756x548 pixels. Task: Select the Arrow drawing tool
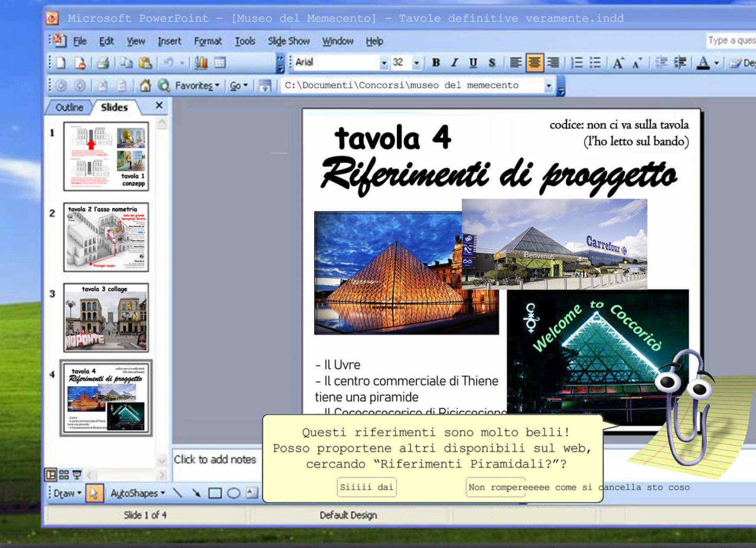[x=196, y=493]
